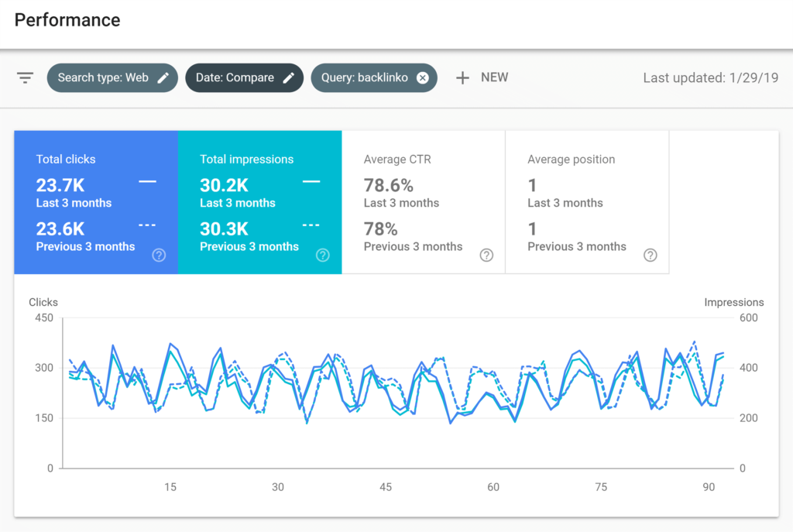This screenshot has width=793, height=532.
Task: Remove the backlinko query filter with X
Action: tap(422, 77)
